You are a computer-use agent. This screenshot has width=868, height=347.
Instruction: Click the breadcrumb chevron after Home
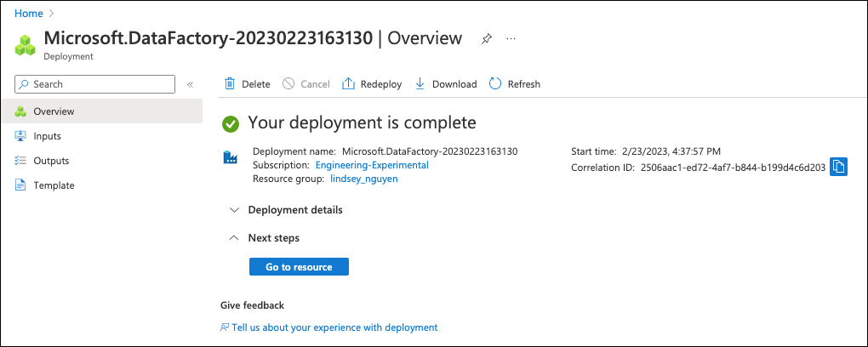click(x=52, y=14)
